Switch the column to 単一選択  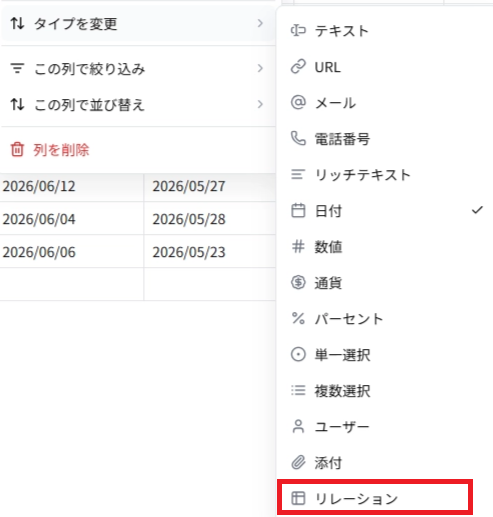[385, 354]
